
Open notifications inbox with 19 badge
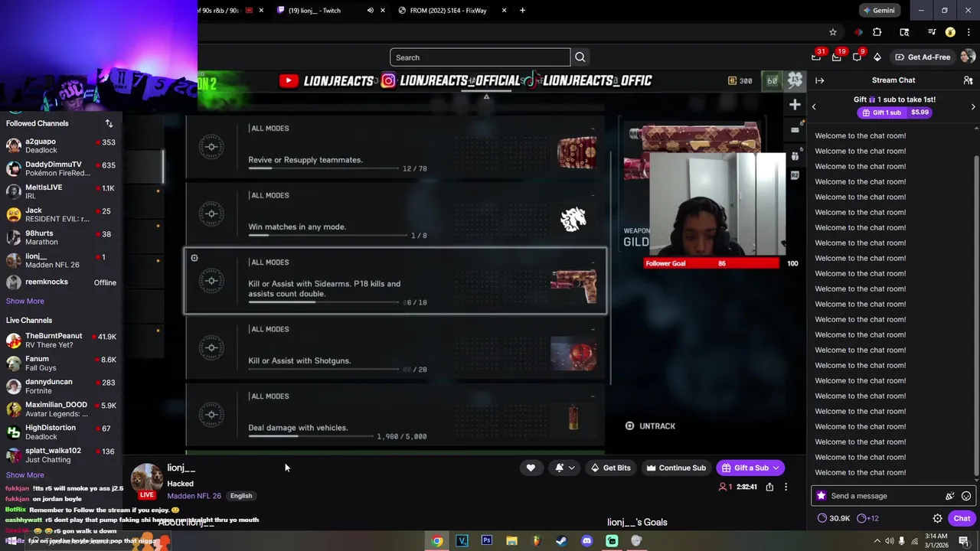pos(838,57)
